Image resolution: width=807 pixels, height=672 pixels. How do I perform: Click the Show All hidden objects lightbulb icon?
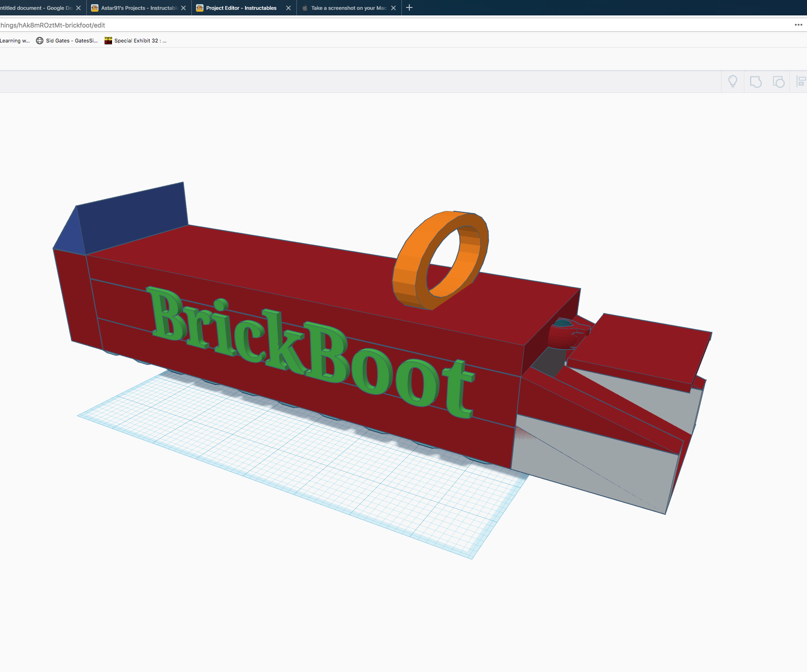(732, 81)
